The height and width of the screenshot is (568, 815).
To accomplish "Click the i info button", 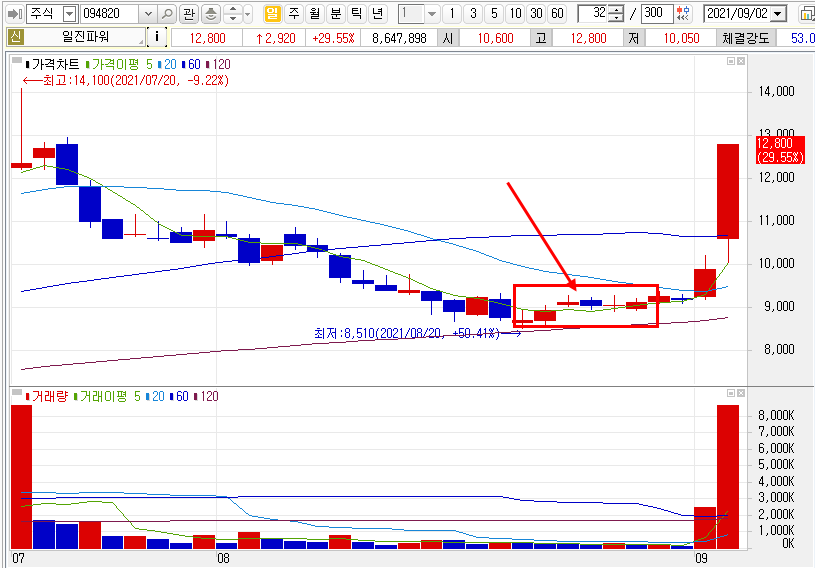I will click(x=157, y=37).
